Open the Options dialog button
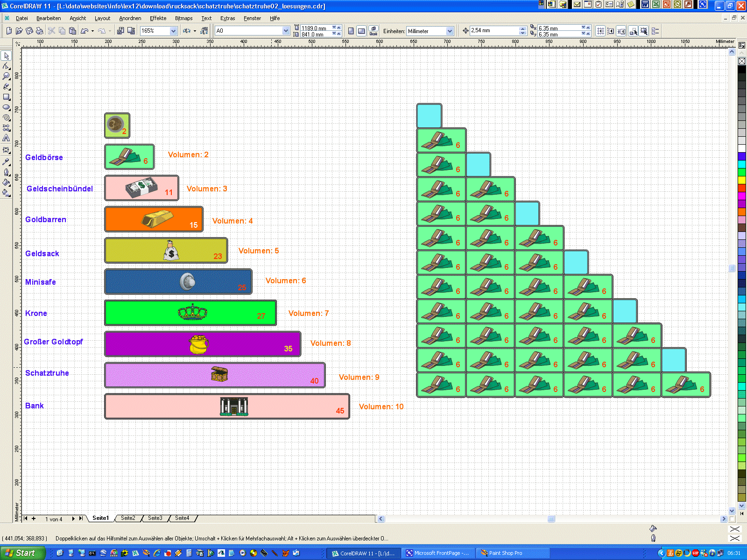 655,31
